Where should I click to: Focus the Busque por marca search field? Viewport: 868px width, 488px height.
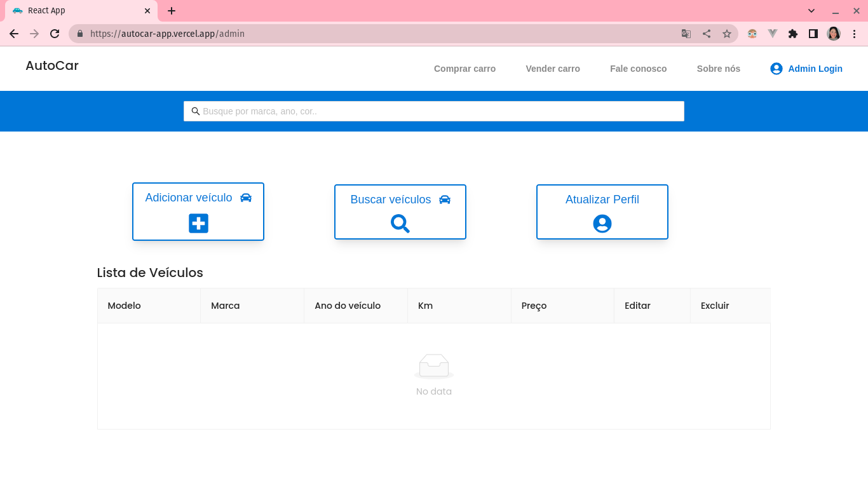click(x=434, y=111)
